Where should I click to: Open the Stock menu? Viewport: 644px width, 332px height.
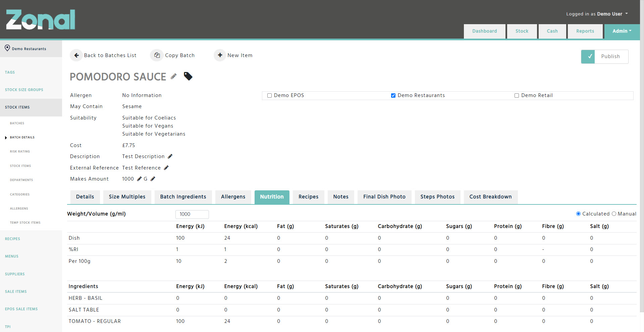[522, 31]
